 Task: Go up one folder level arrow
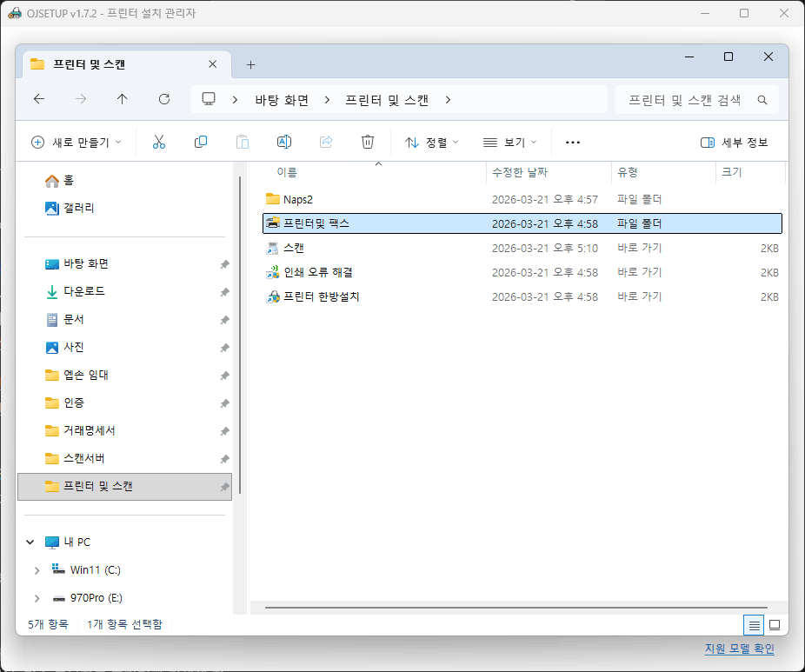tap(123, 99)
